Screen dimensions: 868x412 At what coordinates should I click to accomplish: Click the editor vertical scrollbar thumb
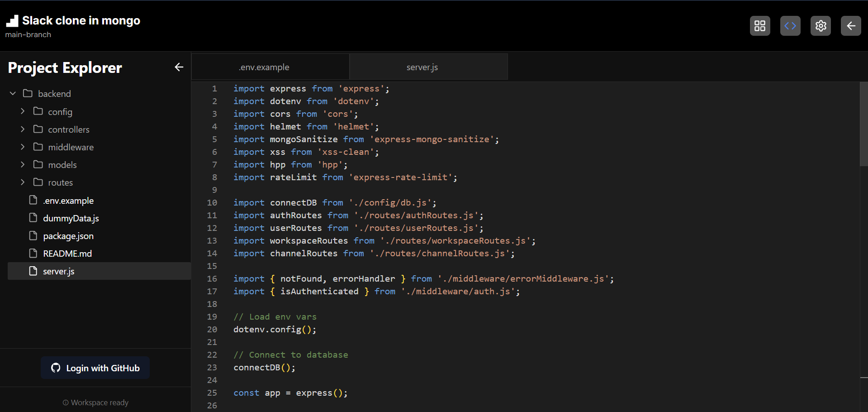(863, 124)
